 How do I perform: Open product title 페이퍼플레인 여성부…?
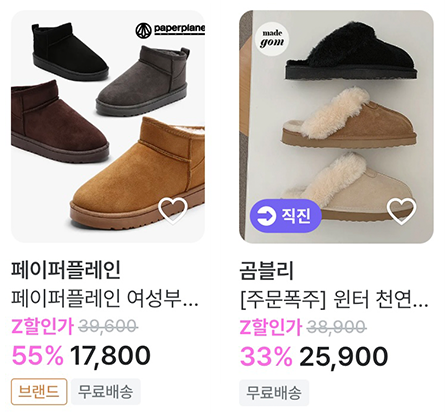[x=105, y=298]
